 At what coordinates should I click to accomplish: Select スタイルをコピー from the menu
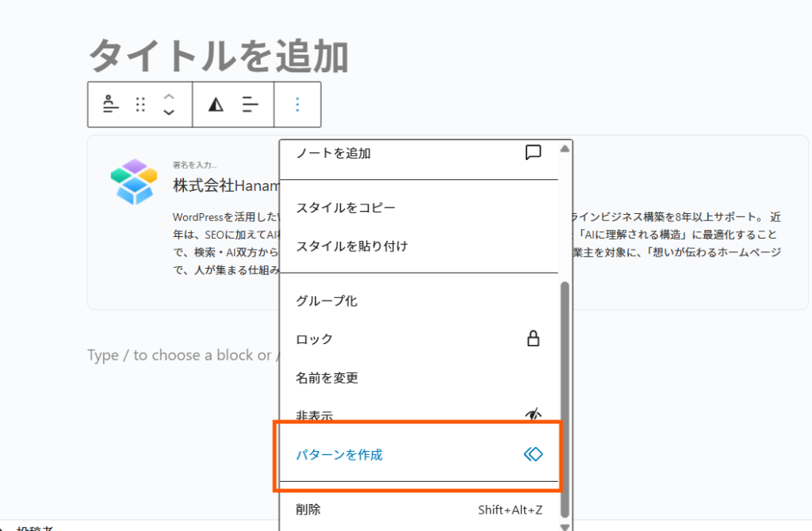click(x=346, y=208)
